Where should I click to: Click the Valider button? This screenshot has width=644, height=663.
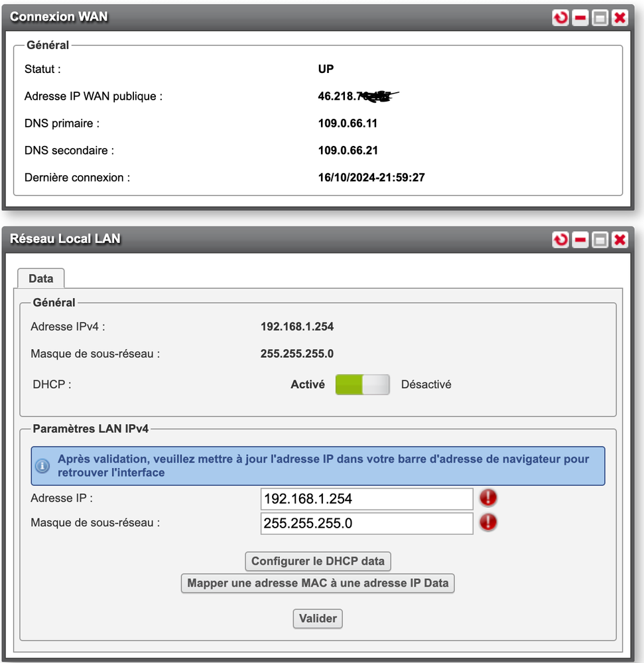pos(318,619)
